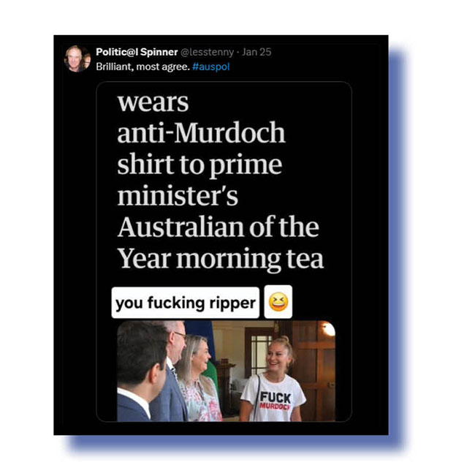Click the word 'wears' in headline
Image resolution: width=456 pixels, height=476 pixels.
click(x=153, y=103)
